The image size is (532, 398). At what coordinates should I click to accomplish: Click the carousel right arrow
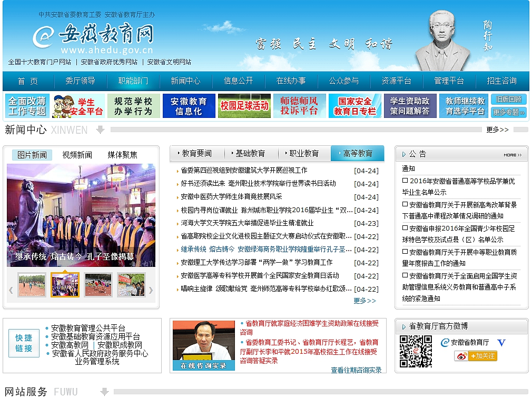pos(151,290)
